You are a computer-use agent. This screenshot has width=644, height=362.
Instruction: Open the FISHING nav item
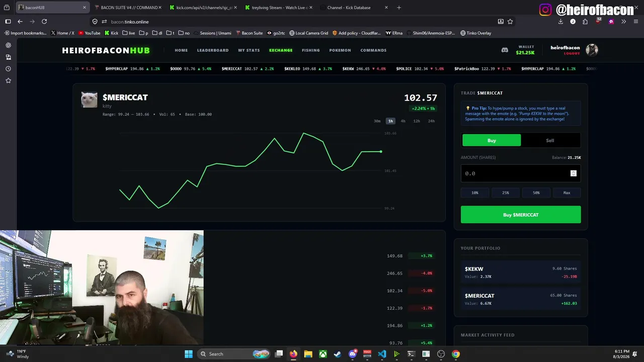(311, 50)
